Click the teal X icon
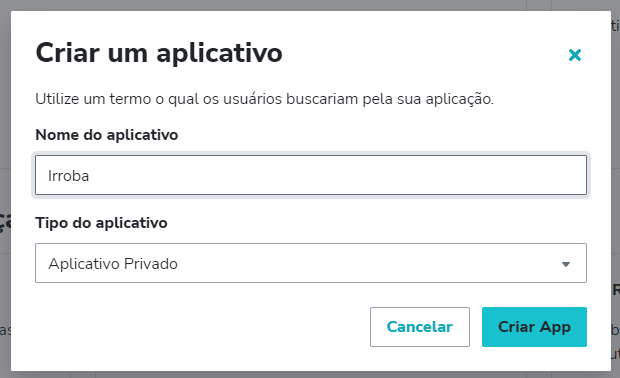The height and width of the screenshot is (378, 620). point(575,55)
